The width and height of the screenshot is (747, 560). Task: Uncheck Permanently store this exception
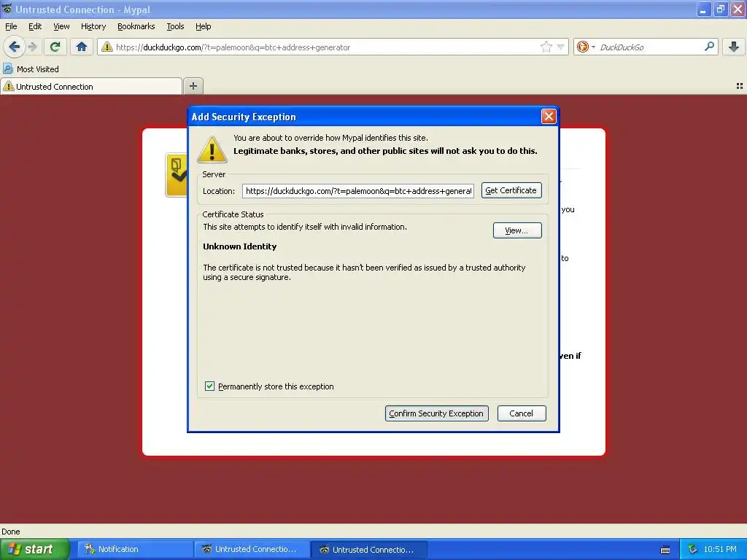(x=209, y=386)
